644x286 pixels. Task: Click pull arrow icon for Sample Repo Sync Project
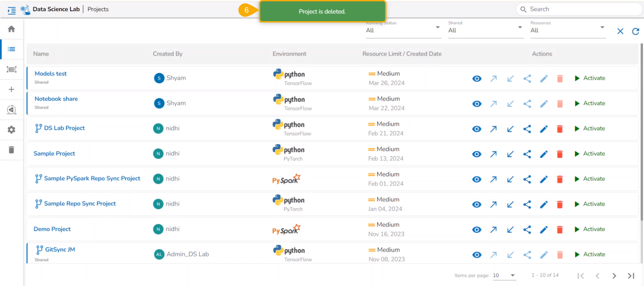510,204
